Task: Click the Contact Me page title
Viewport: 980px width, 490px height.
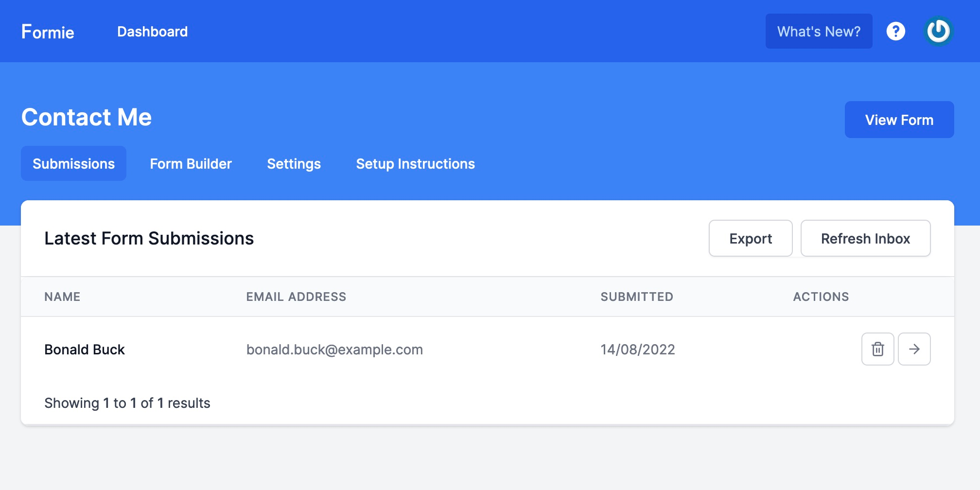Action: 87,117
